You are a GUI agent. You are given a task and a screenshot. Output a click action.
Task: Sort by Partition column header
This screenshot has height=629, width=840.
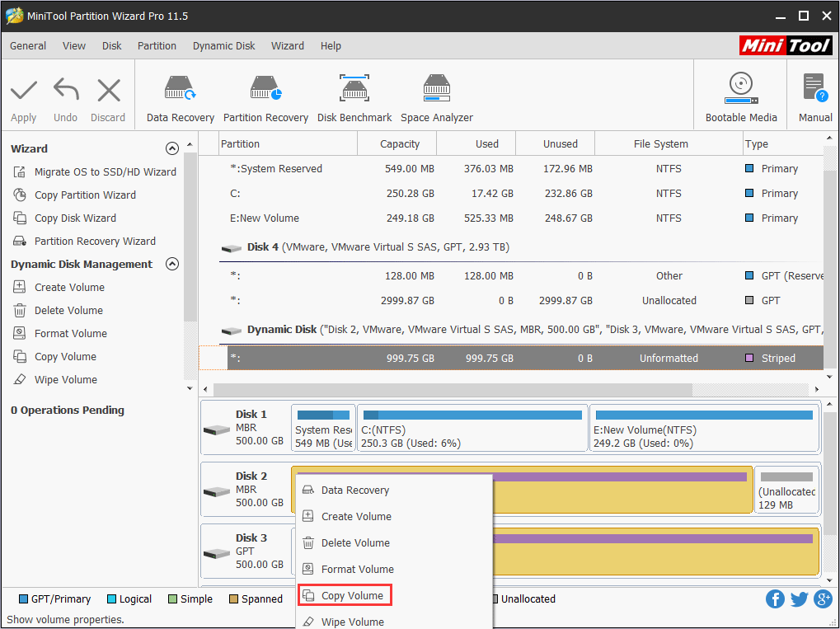[289, 143]
